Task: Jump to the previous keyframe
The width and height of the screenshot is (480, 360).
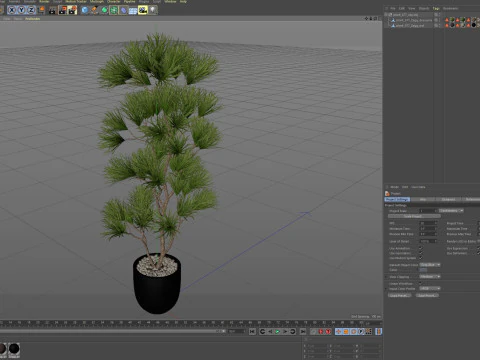Action: click(x=262, y=331)
